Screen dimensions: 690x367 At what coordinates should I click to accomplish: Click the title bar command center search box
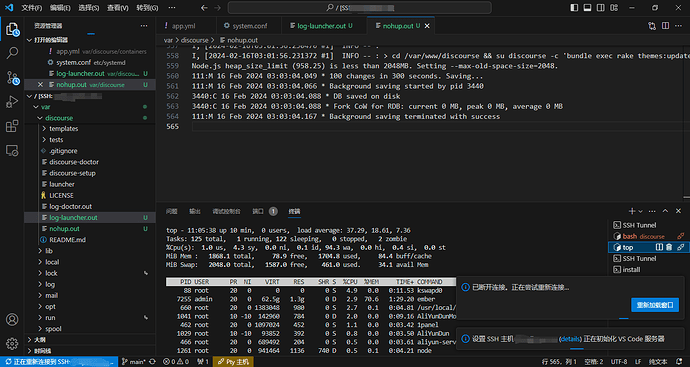point(359,7)
